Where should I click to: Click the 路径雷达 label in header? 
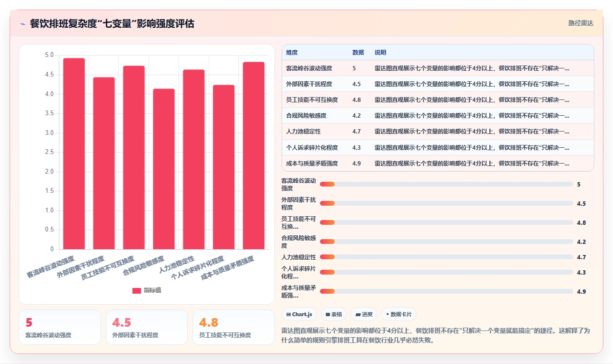point(580,23)
